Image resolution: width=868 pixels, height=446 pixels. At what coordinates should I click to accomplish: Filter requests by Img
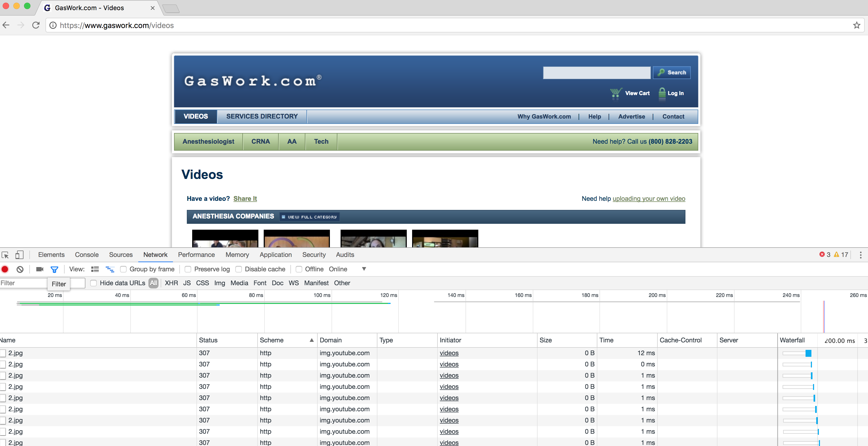220,283
